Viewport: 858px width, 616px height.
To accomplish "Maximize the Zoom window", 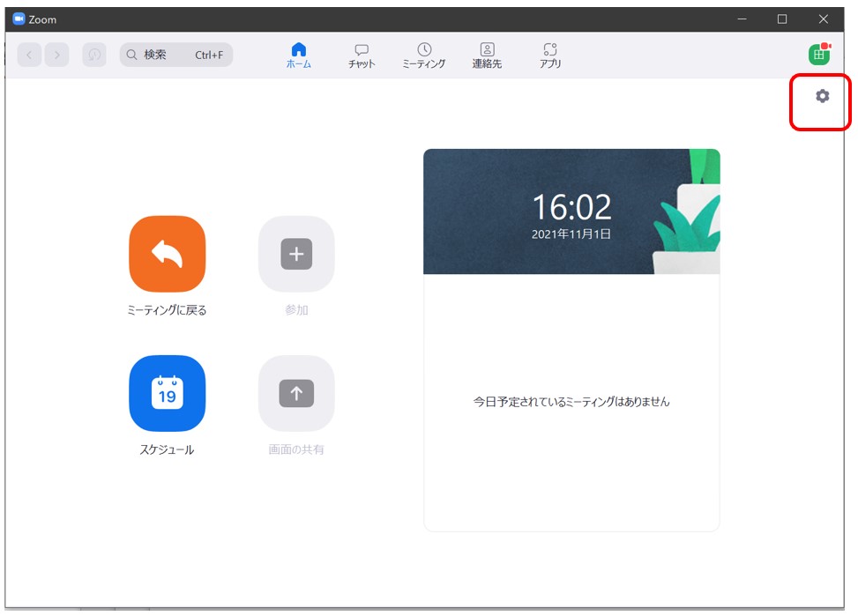I will pos(782,19).
